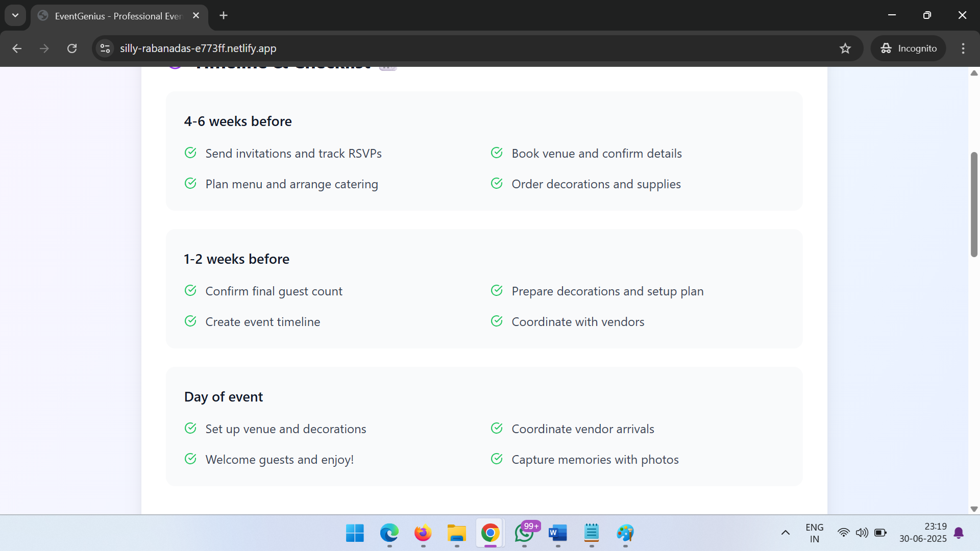Open a new browser tab

tap(224, 15)
